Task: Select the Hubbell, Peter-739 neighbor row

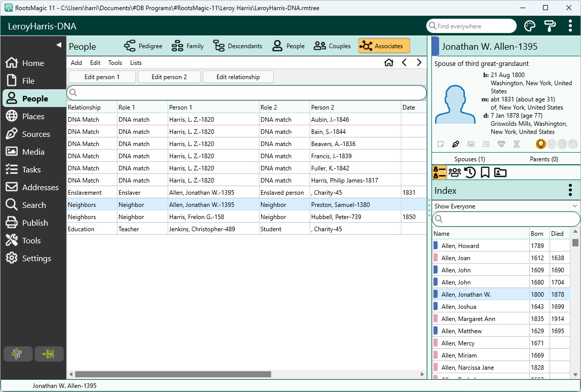Action: 247,217
